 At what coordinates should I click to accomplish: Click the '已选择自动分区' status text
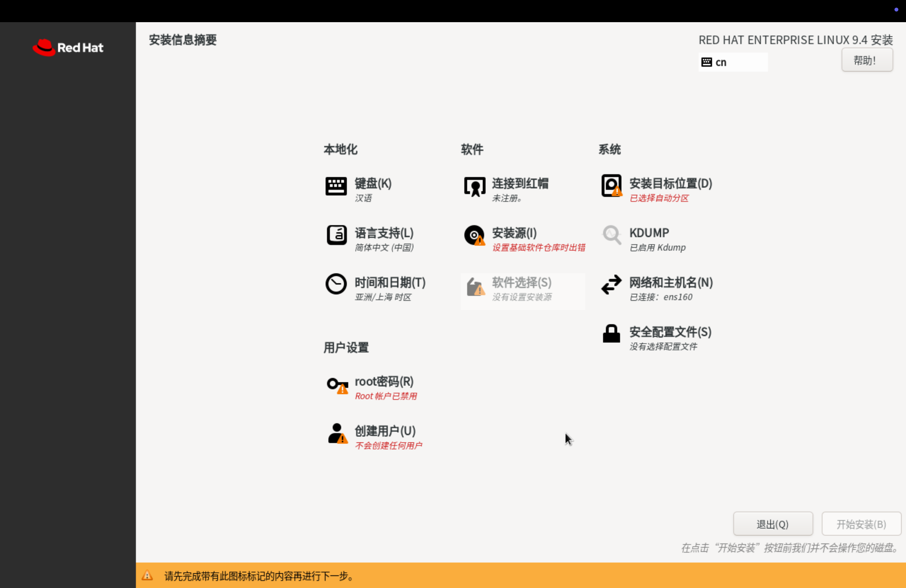(659, 198)
